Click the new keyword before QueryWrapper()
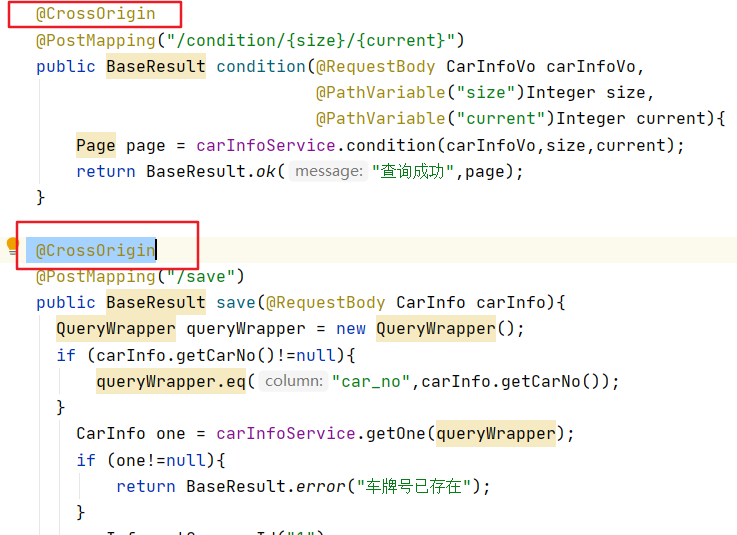Image resolution: width=737 pixels, height=535 pixels. tap(351, 329)
